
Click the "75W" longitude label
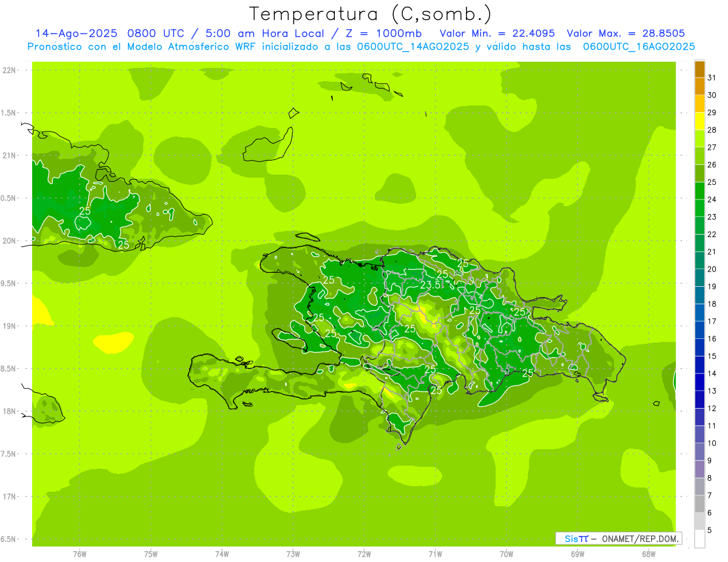(x=151, y=554)
